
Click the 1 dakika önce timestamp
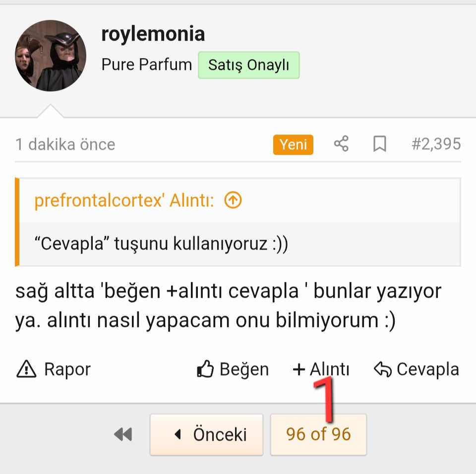click(x=65, y=144)
